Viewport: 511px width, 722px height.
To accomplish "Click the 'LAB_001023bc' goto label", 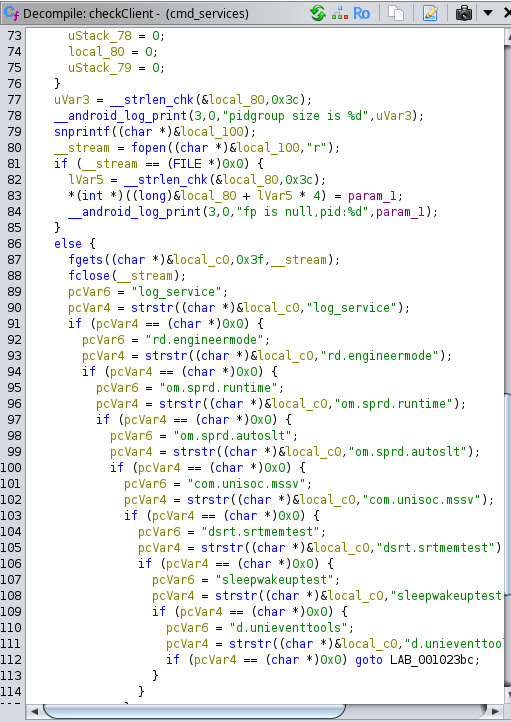I will point(432,660).
